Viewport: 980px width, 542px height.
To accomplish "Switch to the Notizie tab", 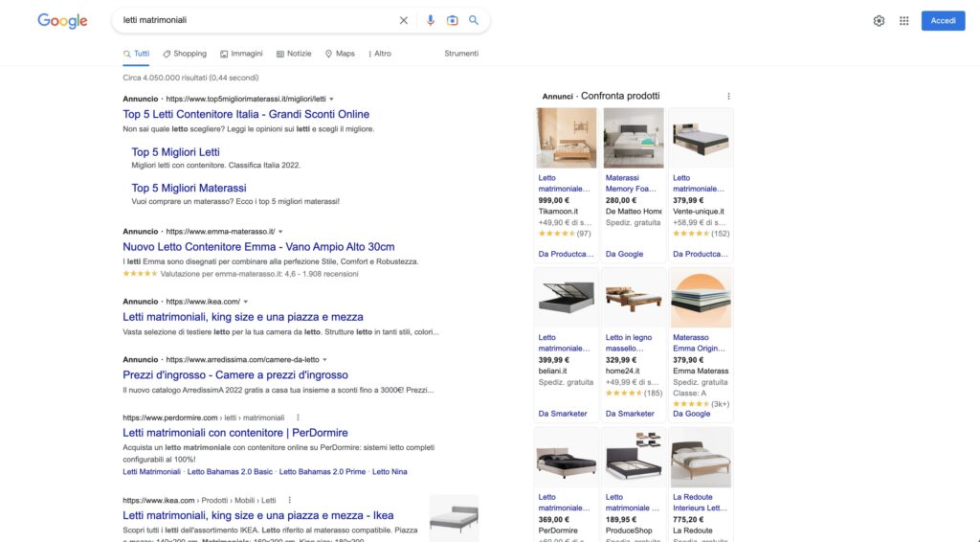I will tap(294, 54).
